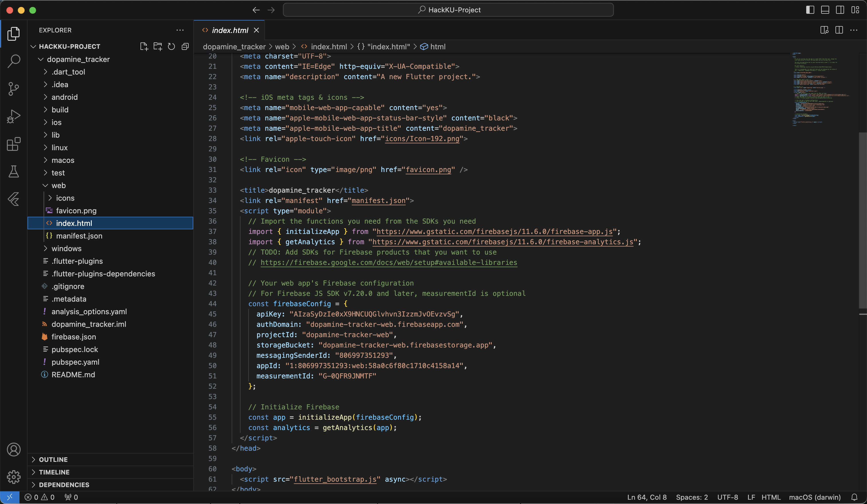
Task: Expand the lib folder
Action: tap(55, 135)
